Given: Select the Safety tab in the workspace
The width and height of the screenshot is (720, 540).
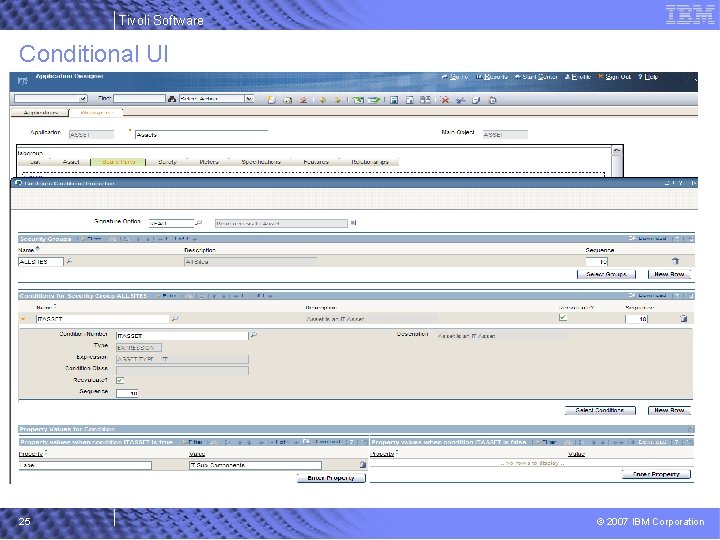Looking at the screenshot, I should [x=167, y=162].
